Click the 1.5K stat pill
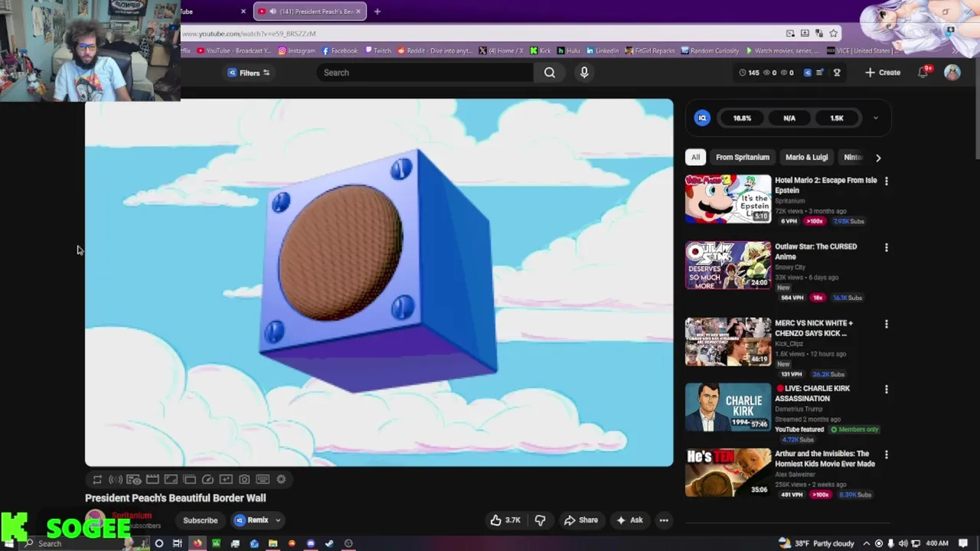 point(837,118)
